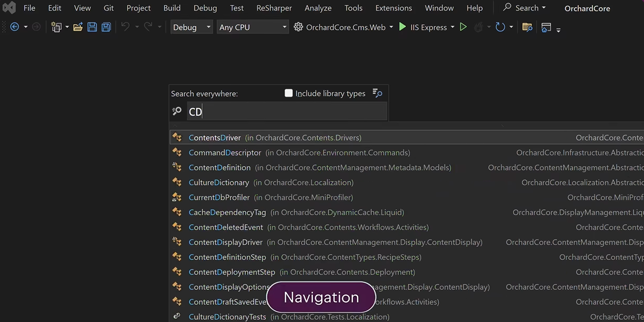
Task: Expand the Any CPU platform dropdown
Action: tap(253, 27)
